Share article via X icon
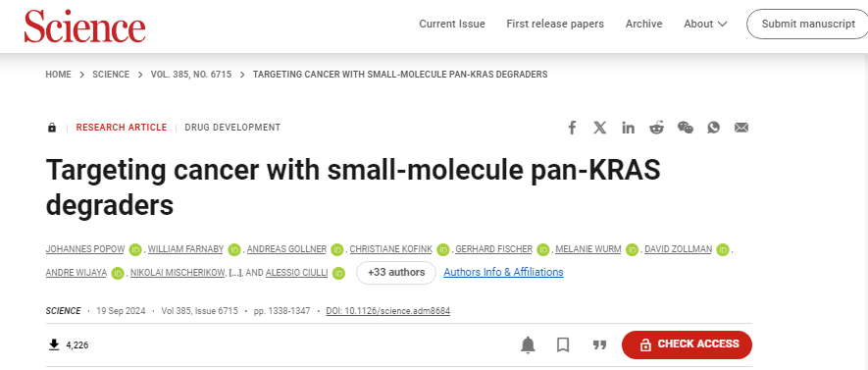The width and height of the screenshot is (868, 370). click(x=600, y=128)
